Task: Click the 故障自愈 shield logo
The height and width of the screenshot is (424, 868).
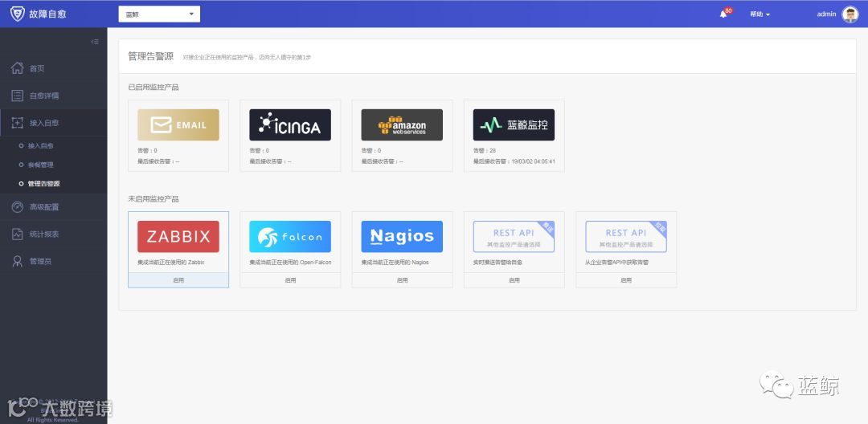Action: pyautogui.click(x=17, y=14)
